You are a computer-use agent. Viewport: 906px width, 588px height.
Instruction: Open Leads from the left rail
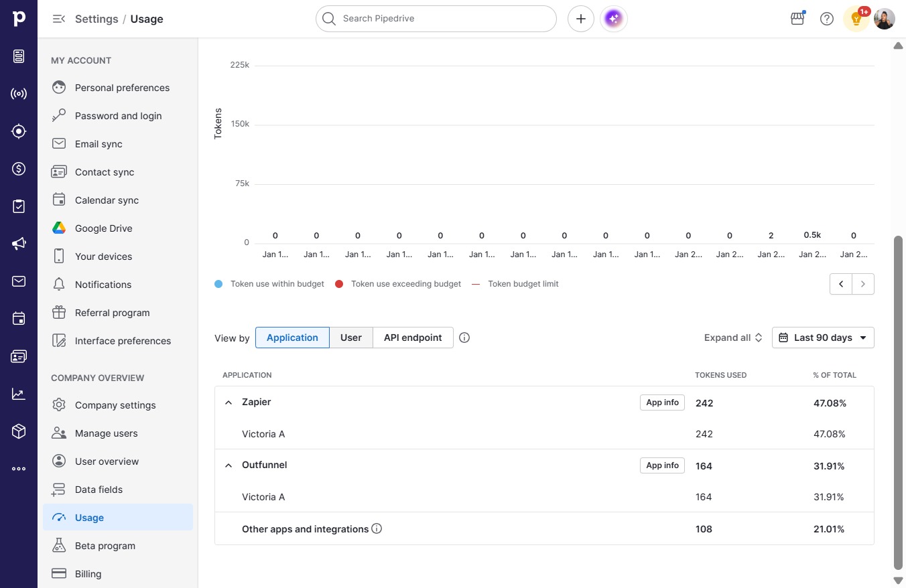tap(19, 56)
